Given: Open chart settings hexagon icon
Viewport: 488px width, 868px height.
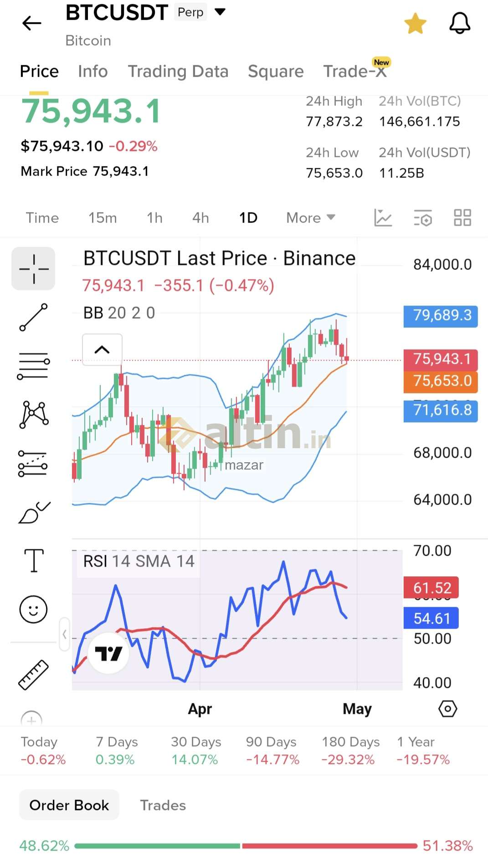Looking at the screenshot, I should tap(447, 709).
